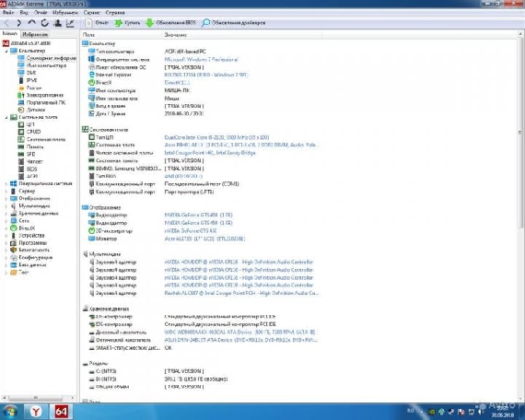Select the Датчики tree item
This screenshot has height=420, width=525.
[x=31, y=110]
